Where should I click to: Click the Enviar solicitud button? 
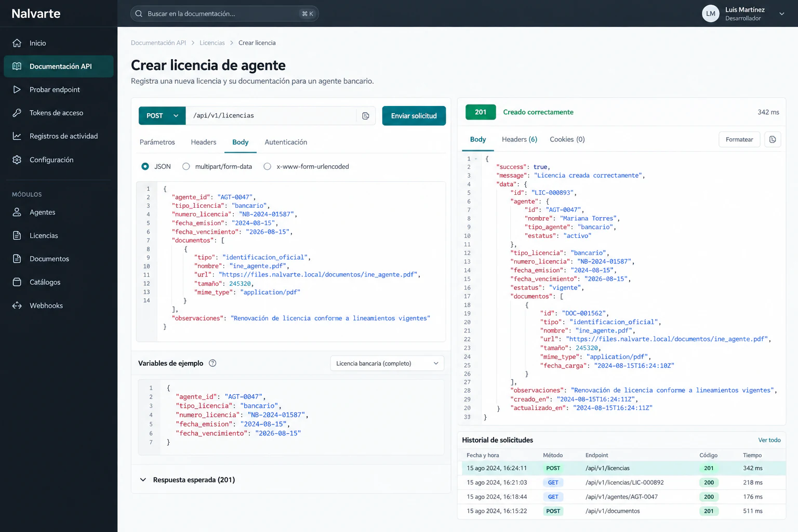click(x=414, y=116)
